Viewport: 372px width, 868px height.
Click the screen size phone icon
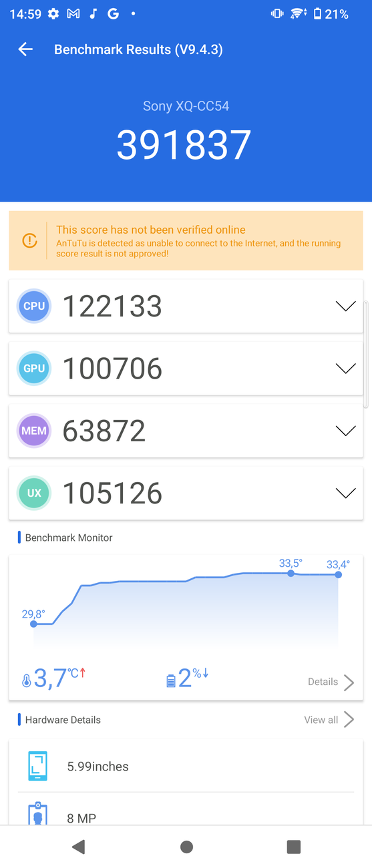(x=38, y=766)
